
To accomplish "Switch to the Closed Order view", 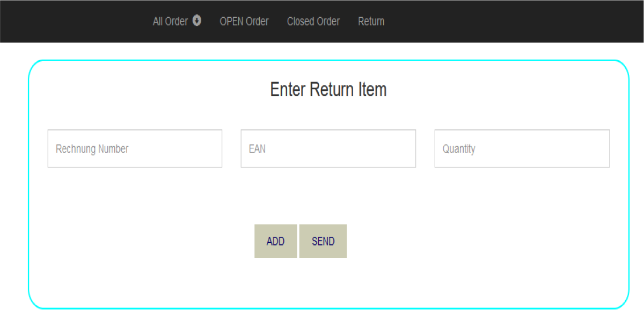I will [313, 21].
